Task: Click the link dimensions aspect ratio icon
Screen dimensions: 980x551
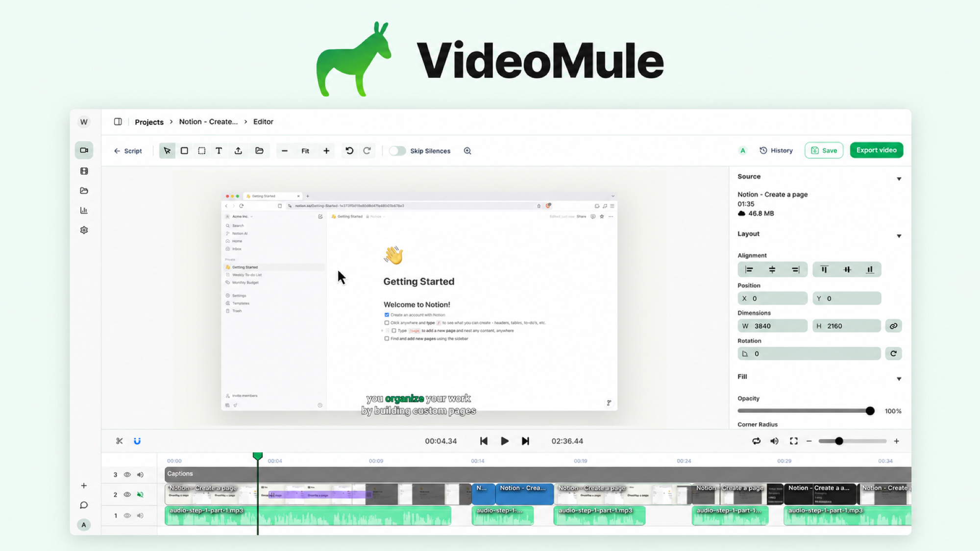Action: pyautogui.click(x=893, y=326)
